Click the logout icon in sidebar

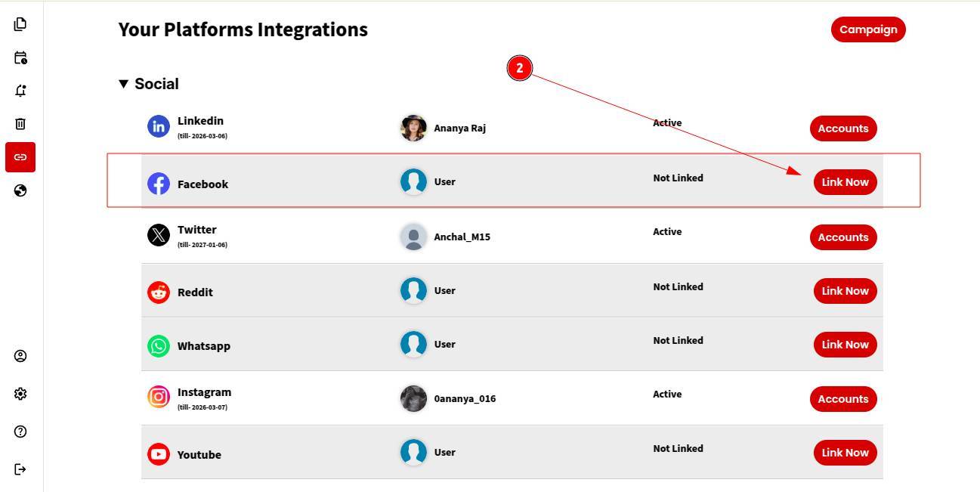tap(20, 469)
